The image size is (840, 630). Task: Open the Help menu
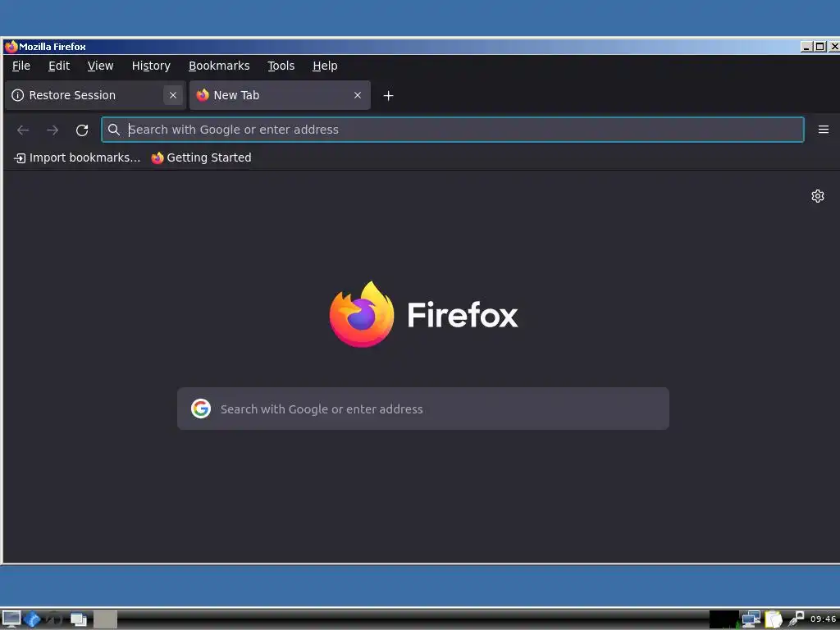325,66
